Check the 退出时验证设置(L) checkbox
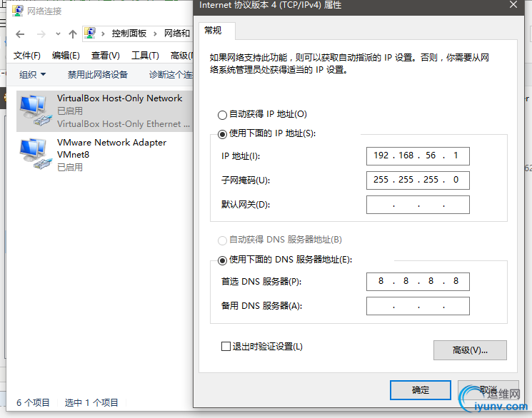532x418 pixels. coord(226,346)
